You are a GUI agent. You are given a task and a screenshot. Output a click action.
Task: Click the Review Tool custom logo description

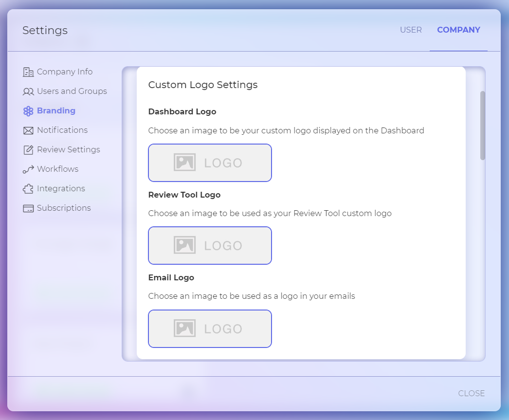(x=270, y=213)
